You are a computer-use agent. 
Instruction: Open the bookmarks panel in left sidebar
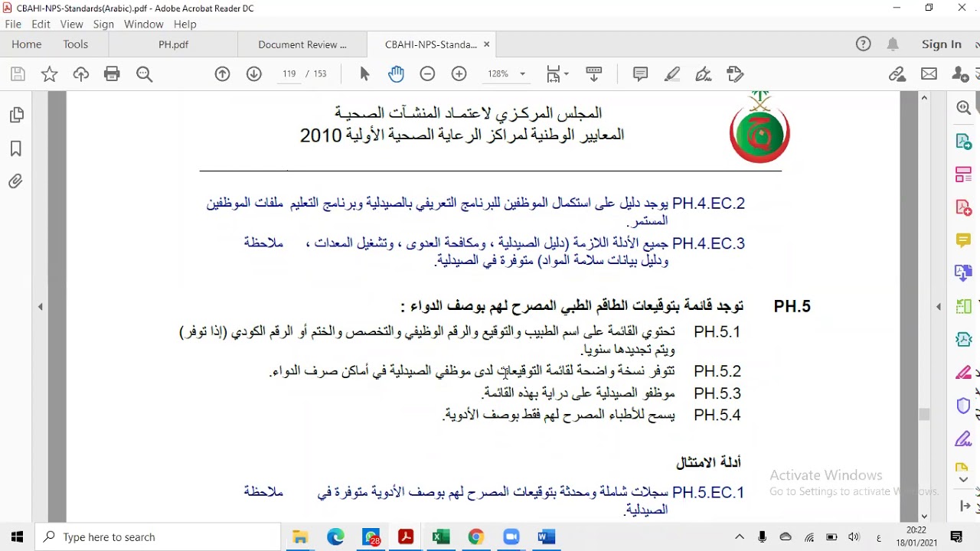[16, 148]
